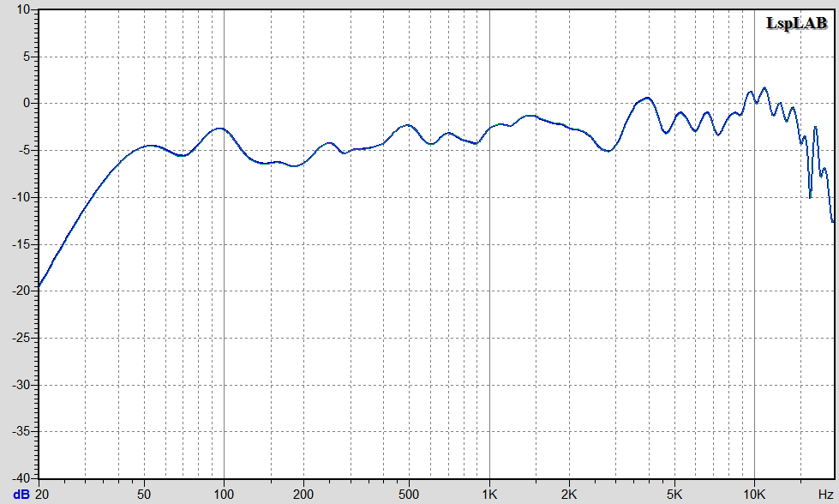Viewport: 839px width, 504px height.
Task: Click the 10 dB label at top of axis
Action: pyautogui.click(x=23, y=9)
